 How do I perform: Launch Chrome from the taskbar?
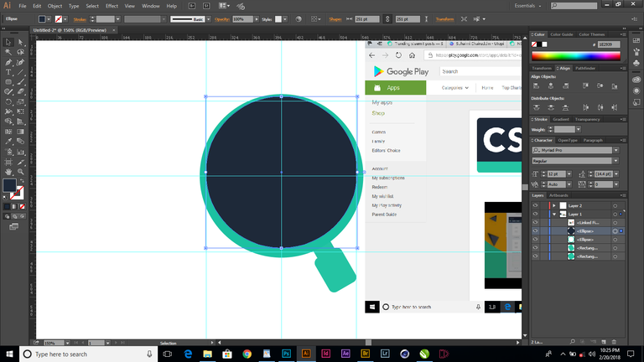click(x=247, y=354)
